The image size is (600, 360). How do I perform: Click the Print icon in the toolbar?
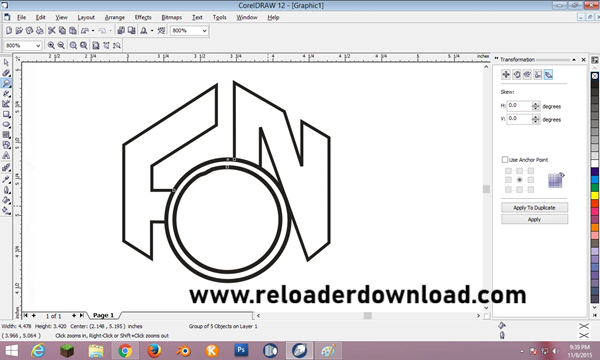(x=40, y=31)
